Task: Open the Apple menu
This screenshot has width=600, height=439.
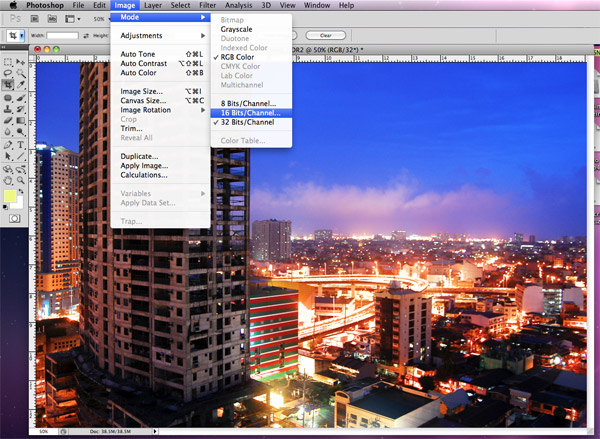Action: [x=13, y=5]
